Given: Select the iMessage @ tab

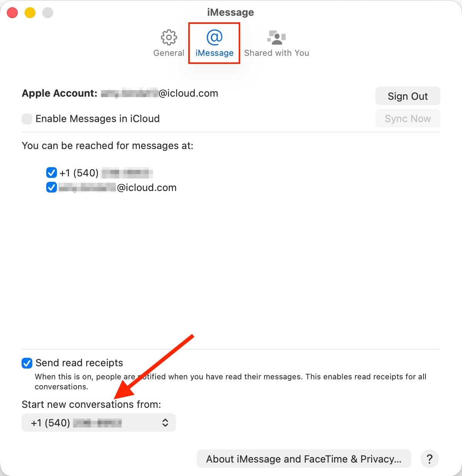Looking at the screenshot, I should tap(214, 43).
